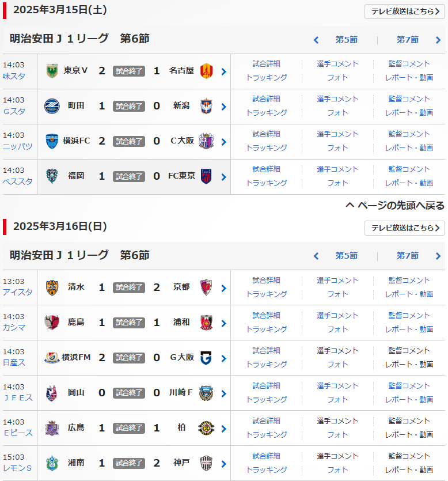The height and width of the screenshot is (481, 448).
Task: Click the Gamba Osaka club crest
Action: tap(206, 358)
